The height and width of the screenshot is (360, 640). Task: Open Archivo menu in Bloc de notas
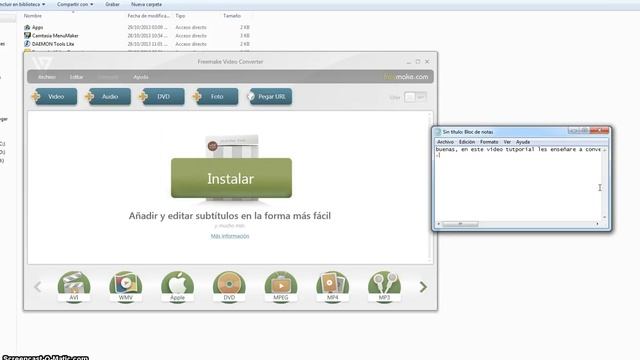pos(445,142)
